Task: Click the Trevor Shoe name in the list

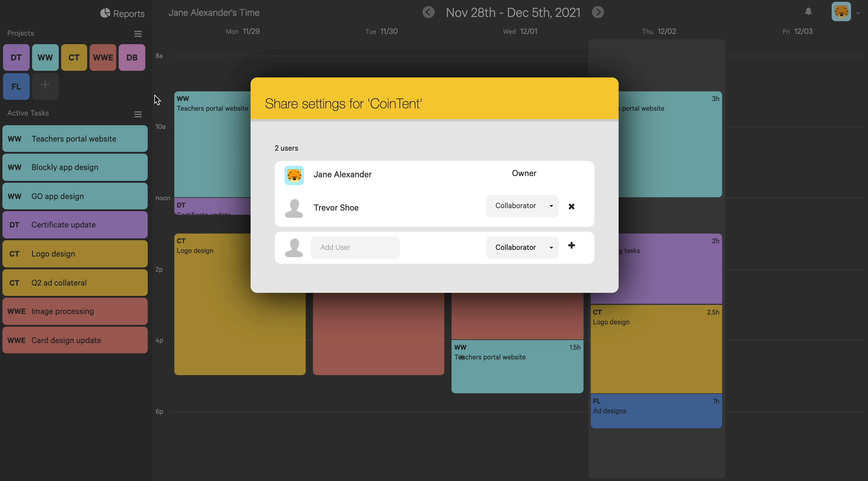Action: coord(336,208)
